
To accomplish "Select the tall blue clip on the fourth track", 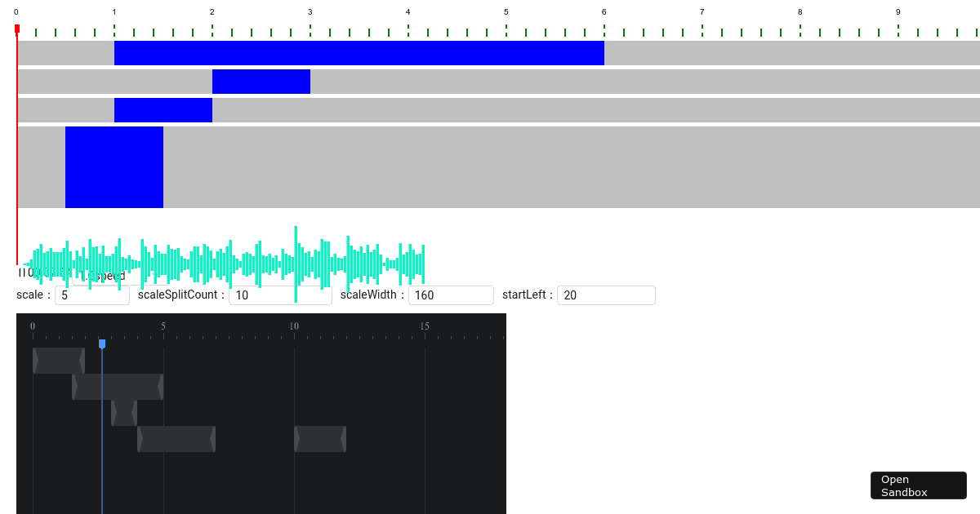I will coord(114,166).
